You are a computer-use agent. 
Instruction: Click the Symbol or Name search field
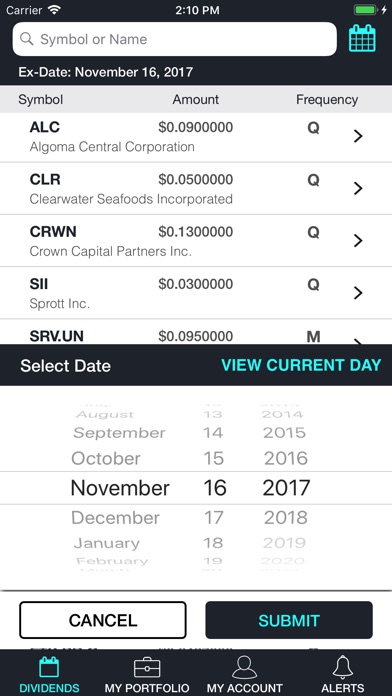click(174, 39)
